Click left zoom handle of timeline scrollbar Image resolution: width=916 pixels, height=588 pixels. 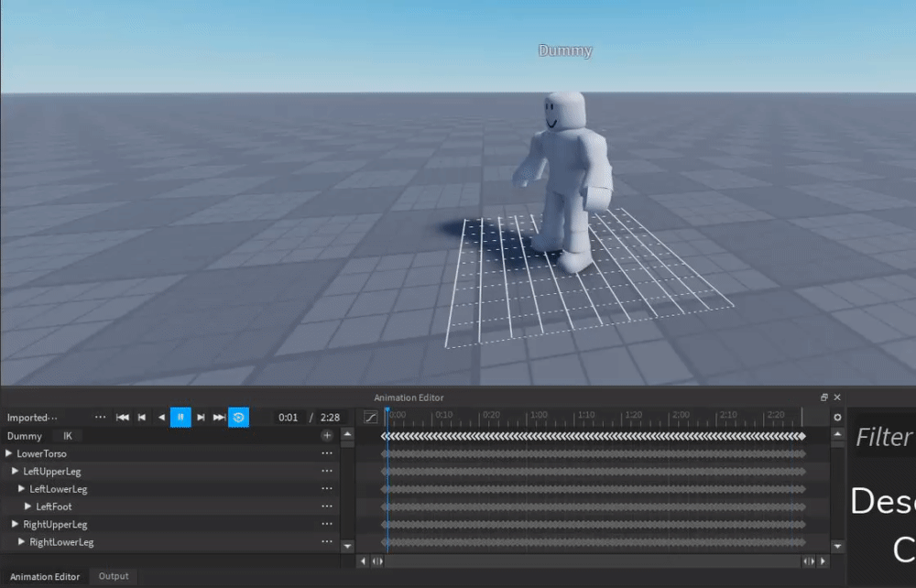[x=377, y=561]
